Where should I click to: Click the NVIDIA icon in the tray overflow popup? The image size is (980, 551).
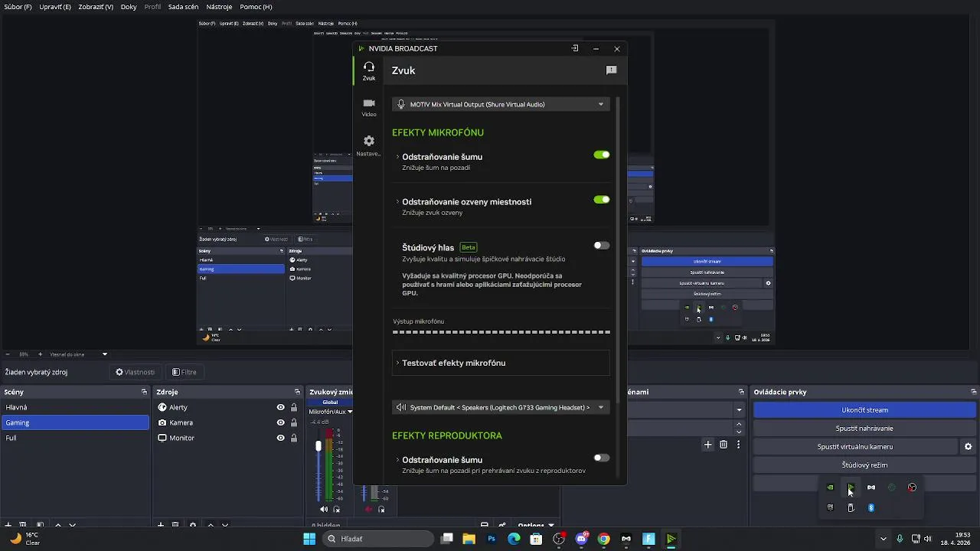830,487
